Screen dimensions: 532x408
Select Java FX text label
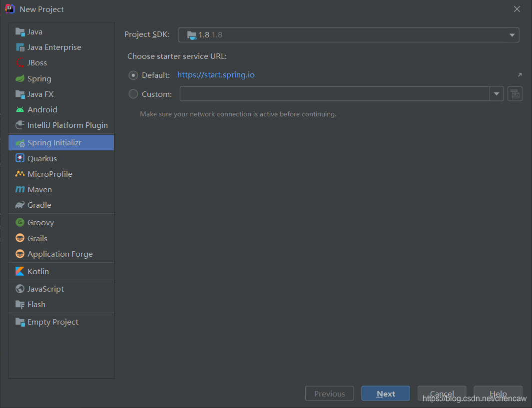pyautogui.click(x=40, y=94)
